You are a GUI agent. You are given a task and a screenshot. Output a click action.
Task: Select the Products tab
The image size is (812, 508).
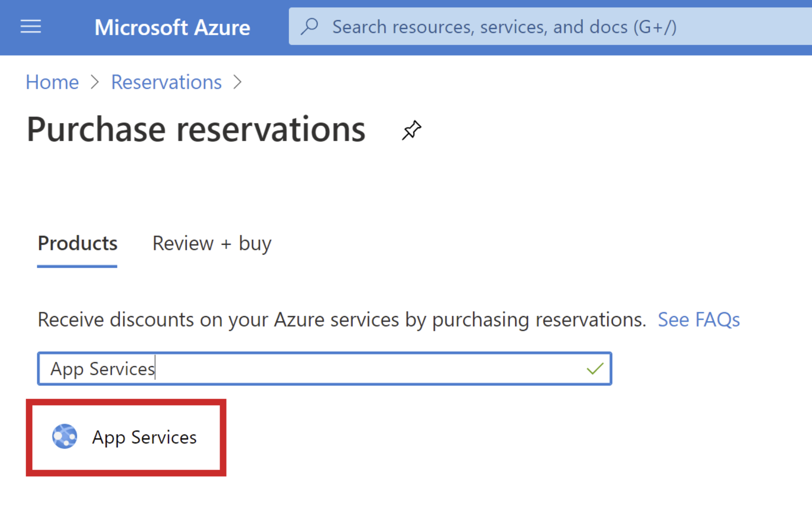tap(77, 243)
